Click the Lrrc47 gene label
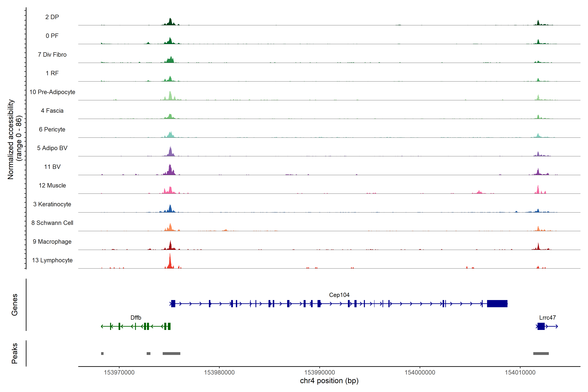 [547, 318]
